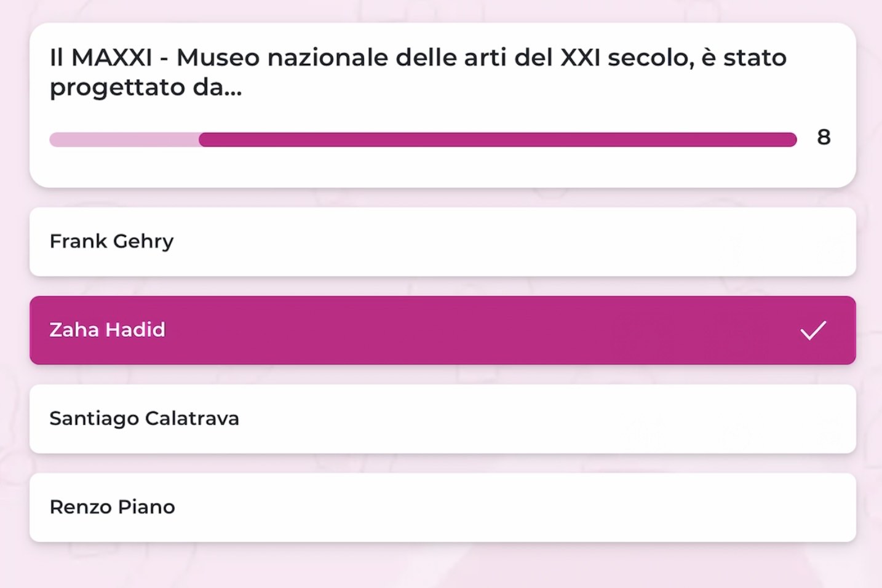Click the "Zaha Hadid" name text

point(107,330)
